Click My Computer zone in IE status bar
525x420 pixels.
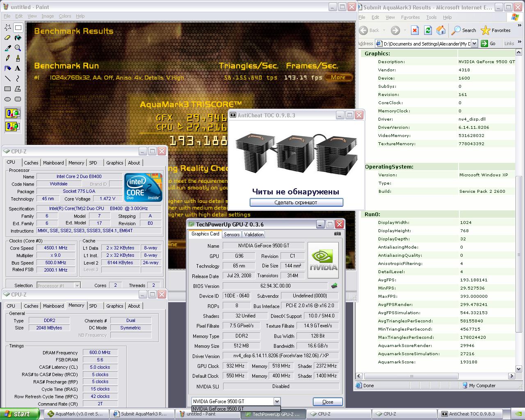(x=479, y=386)
